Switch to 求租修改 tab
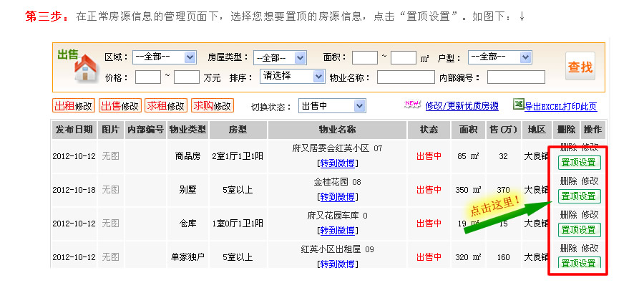Image resolution: width=644 pixels, height=283 pixels. (166, 106)
